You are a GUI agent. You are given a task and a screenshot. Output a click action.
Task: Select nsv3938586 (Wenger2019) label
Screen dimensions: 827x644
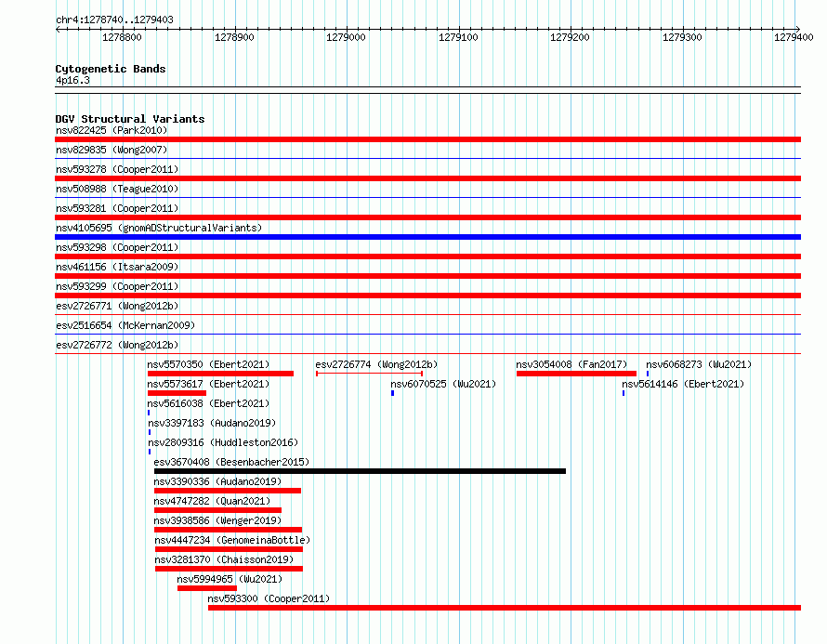coord(217,520)
